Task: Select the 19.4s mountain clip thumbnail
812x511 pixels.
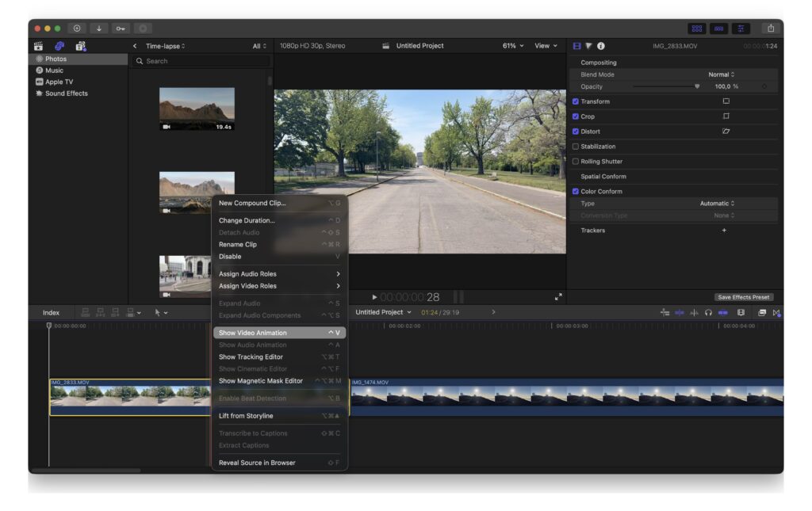Action: tap(197, 109)
